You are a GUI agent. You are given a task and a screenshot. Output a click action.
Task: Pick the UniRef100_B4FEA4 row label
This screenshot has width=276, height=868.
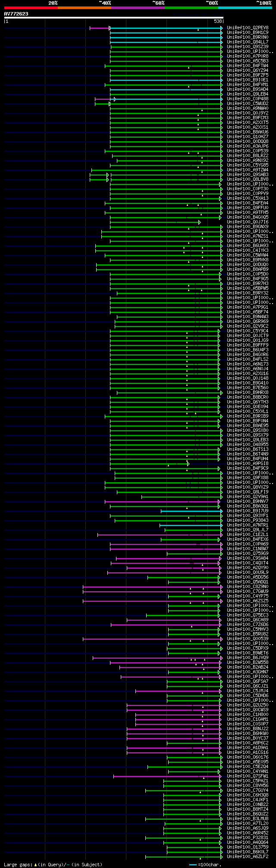[248, 203]
